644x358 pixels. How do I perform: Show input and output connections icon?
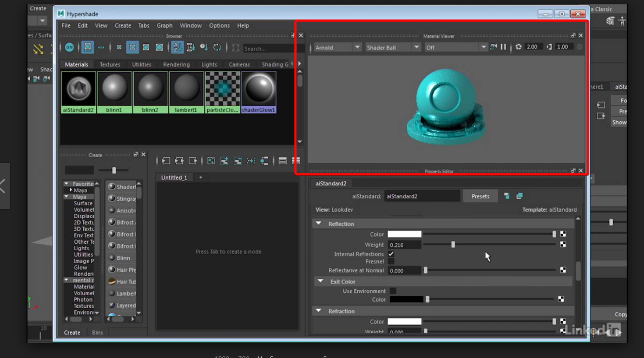coord(179,161)
